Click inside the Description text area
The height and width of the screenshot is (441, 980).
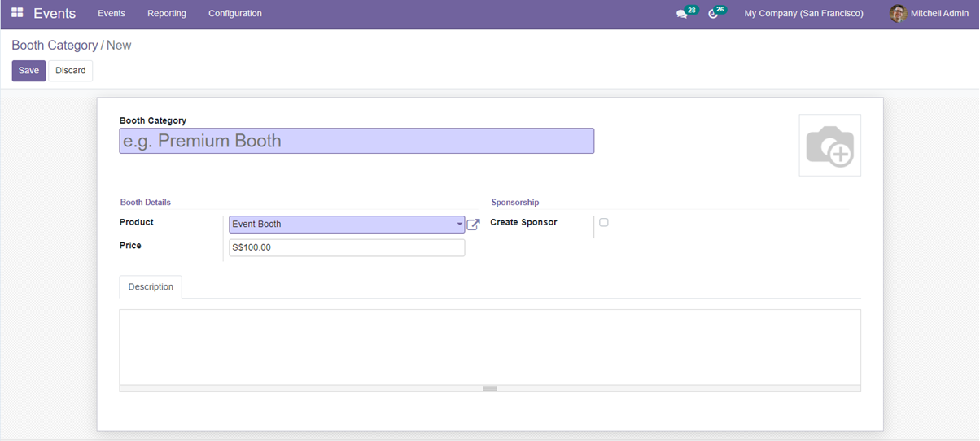point(489,346)
